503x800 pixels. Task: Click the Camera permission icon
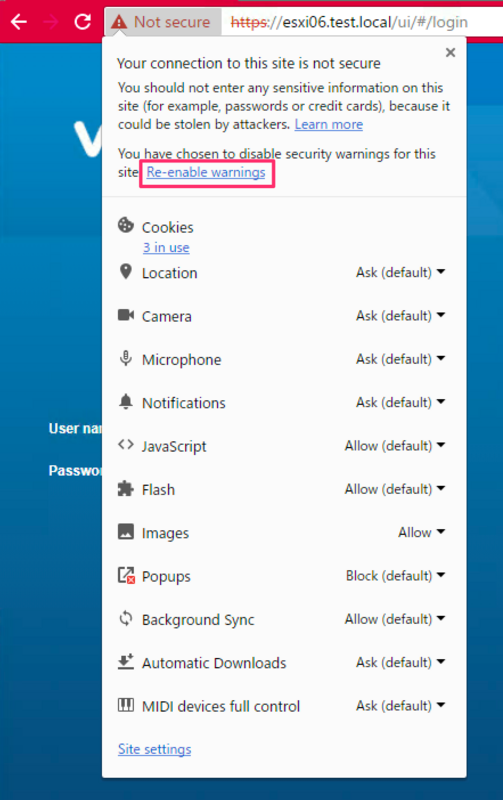[125, 315]
